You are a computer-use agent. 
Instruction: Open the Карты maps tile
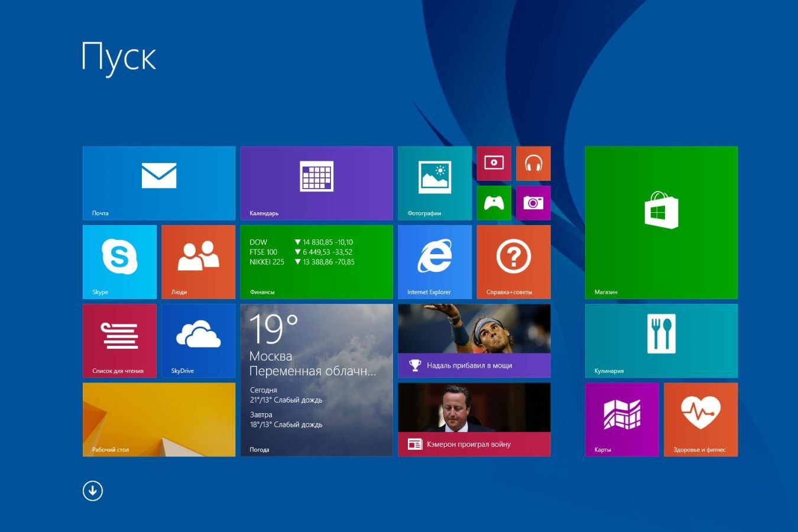coord(622,420)
